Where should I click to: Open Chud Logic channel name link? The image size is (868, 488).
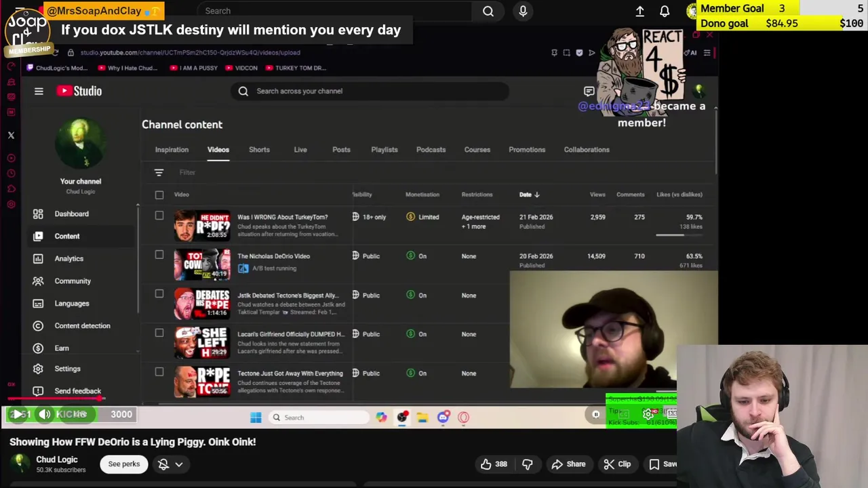57,460
